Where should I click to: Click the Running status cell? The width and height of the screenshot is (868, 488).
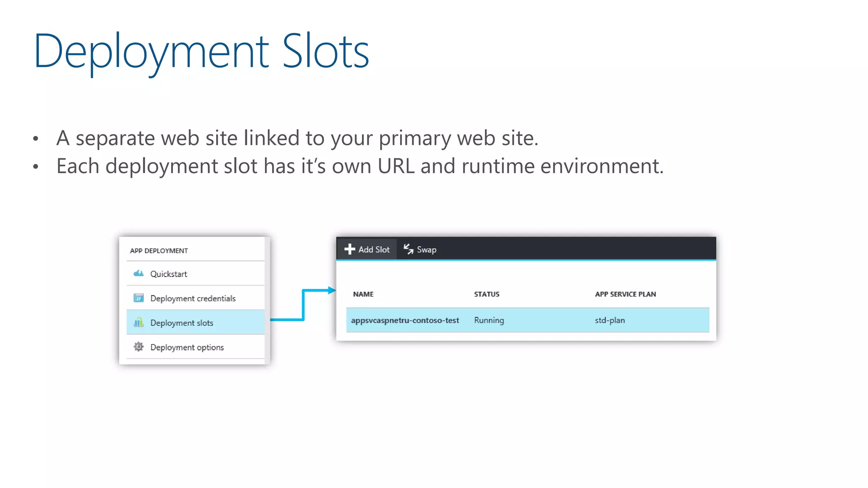[x=489, y=320]
